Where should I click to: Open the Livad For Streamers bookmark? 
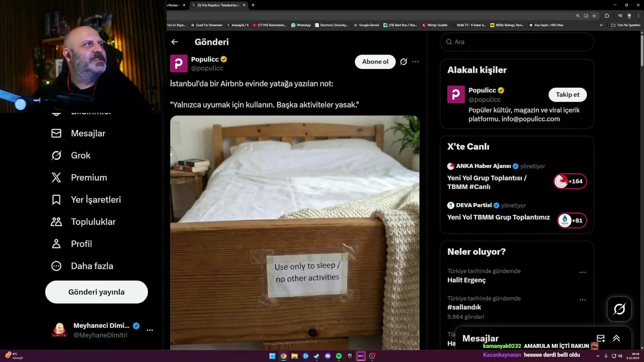coord(206,25)
